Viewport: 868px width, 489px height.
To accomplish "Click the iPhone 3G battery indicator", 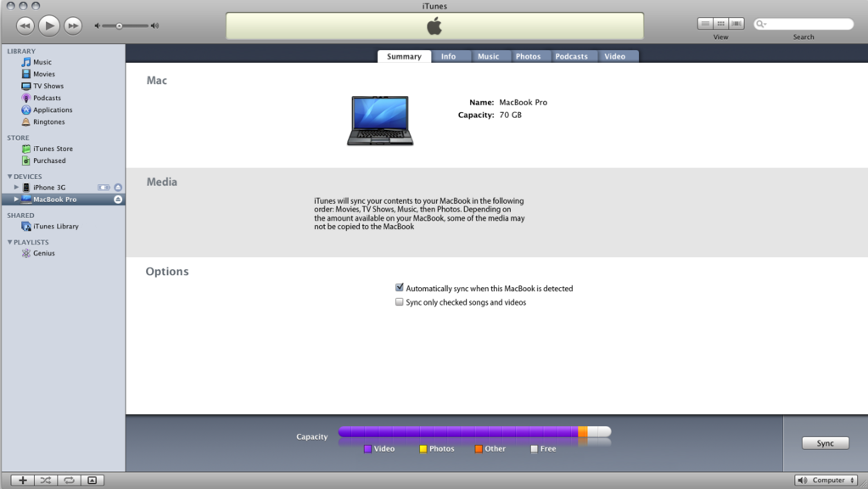I will (x=104, y=187).
